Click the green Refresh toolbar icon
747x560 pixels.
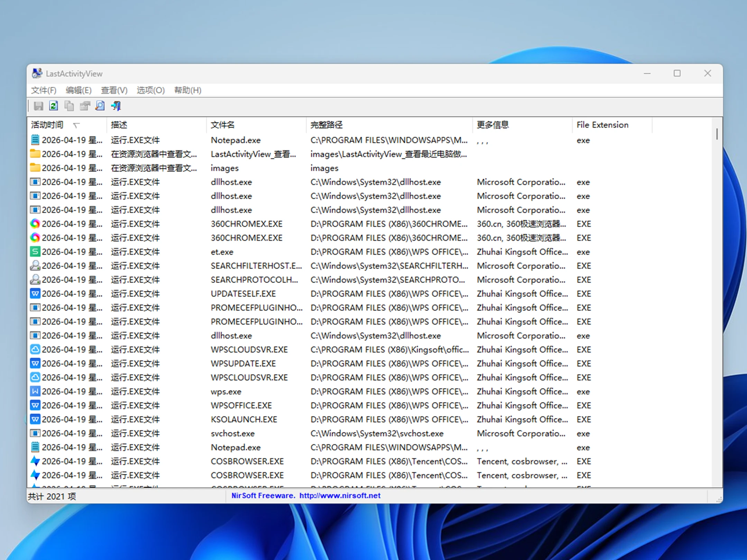pos(54,106)
